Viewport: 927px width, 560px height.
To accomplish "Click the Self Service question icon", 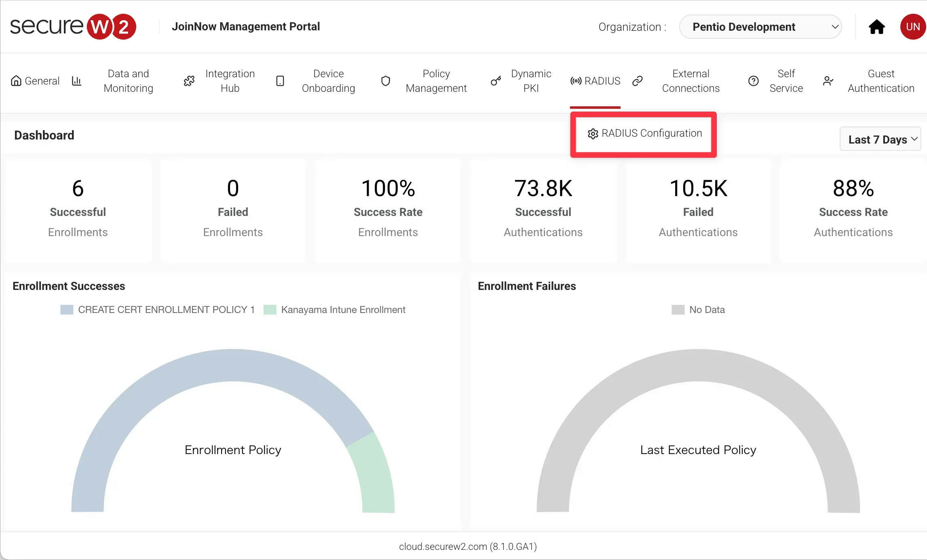I will coord(753,81).
